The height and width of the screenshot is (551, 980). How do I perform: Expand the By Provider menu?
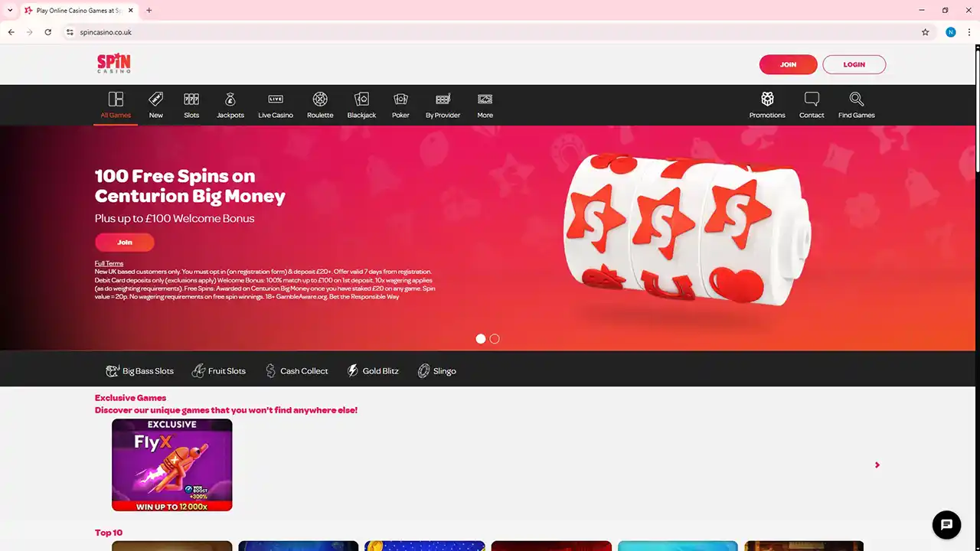click(443, 105)
